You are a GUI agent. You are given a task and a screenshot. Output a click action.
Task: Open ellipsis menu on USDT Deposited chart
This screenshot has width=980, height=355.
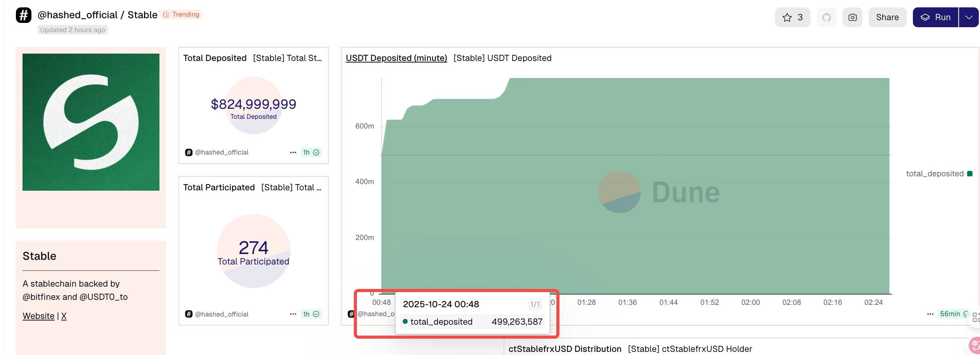click(x=930, y=314)
